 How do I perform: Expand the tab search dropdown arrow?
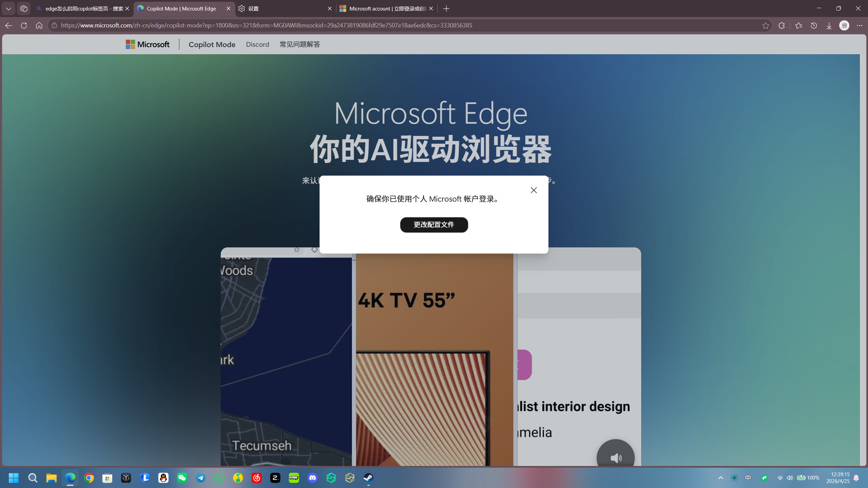[x=8, y=8]
